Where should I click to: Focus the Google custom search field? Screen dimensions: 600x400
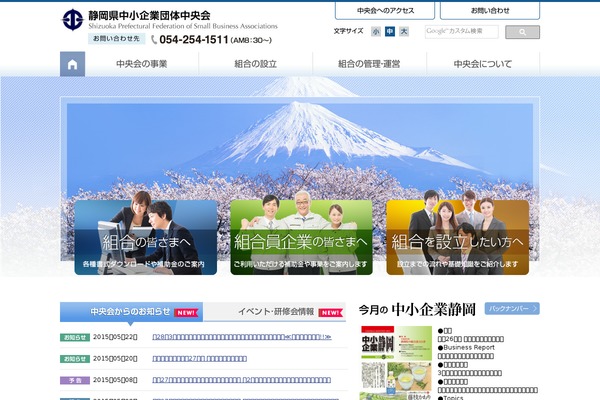[x=462, y=32]
